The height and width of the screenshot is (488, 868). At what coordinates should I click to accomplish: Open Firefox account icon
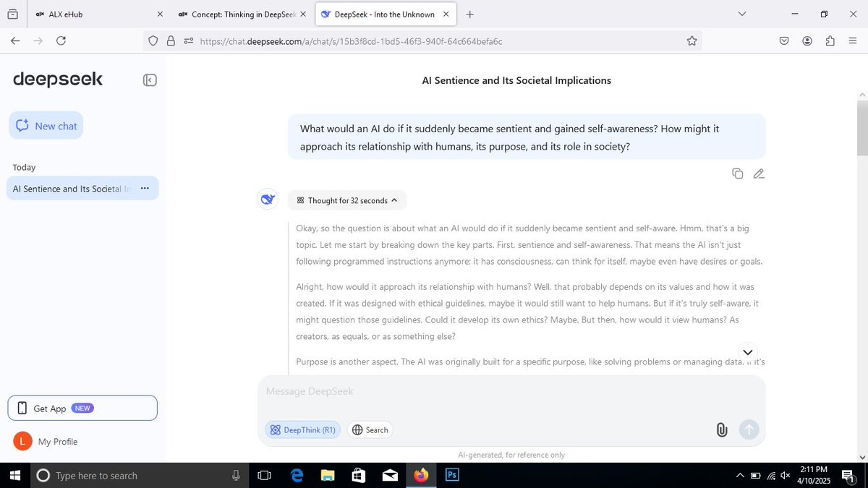coord(807,41)
